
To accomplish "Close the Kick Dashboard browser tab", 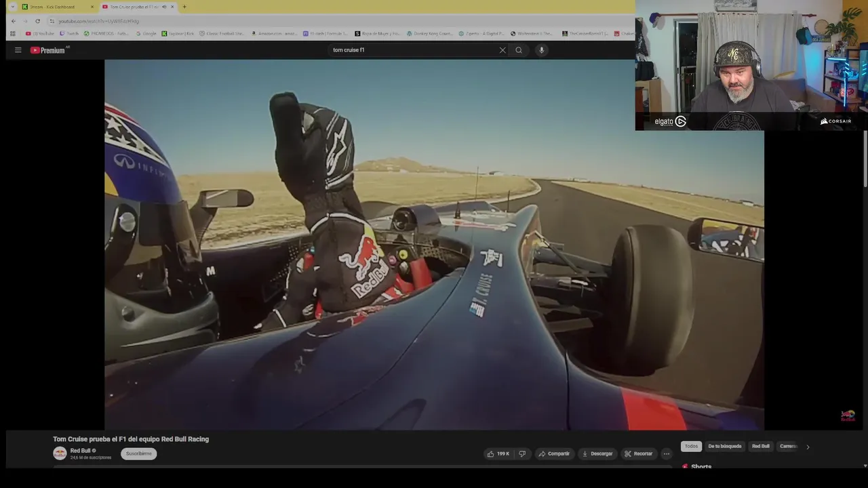I will click(x=92, y=7).
